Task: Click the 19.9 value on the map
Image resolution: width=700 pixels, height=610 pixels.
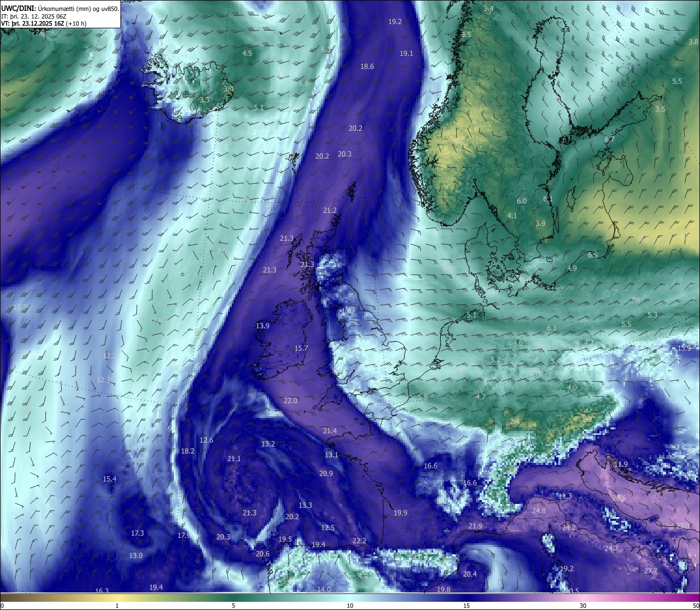Action: point(400,513)
